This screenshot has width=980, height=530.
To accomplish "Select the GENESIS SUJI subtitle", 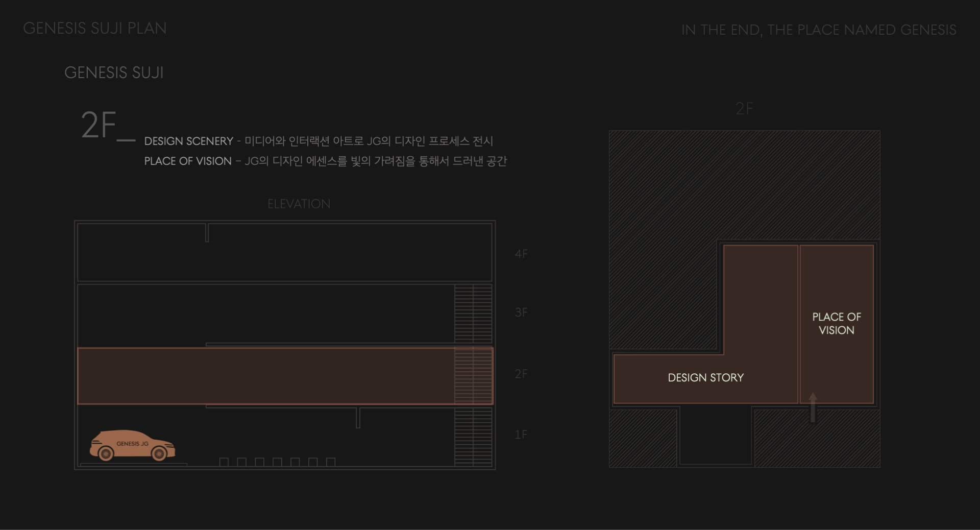I will click(114, 73).
